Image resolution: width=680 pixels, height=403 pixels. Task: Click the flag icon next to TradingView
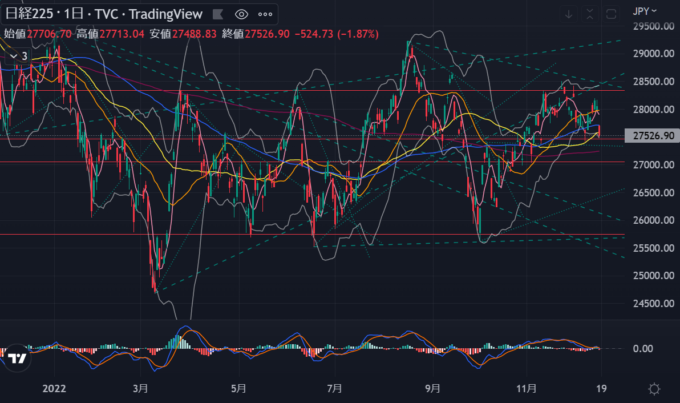[x=214, y=15]
